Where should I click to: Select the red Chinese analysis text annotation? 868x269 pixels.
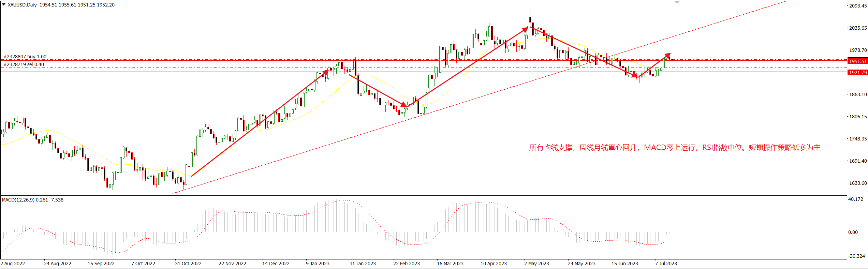click(674, 148)
